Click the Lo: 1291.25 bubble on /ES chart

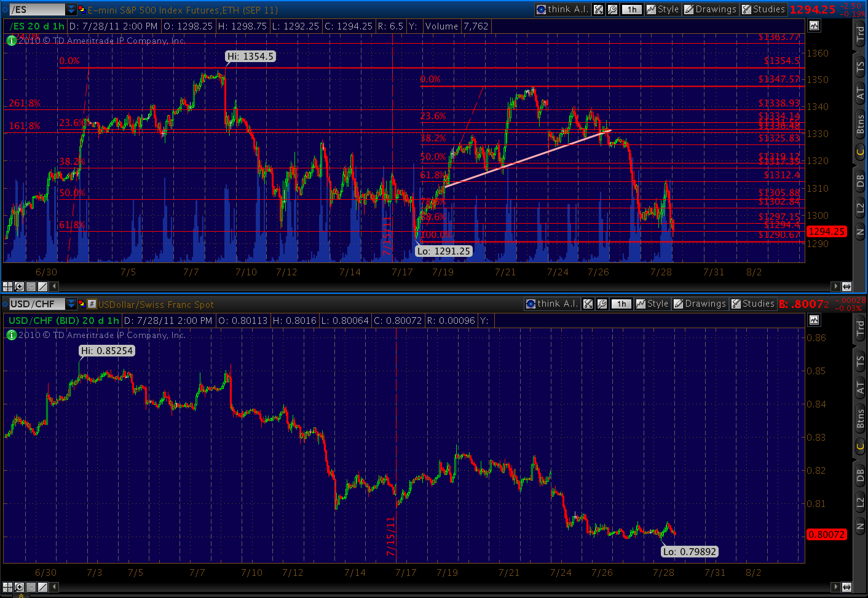(x=444, y=251)
